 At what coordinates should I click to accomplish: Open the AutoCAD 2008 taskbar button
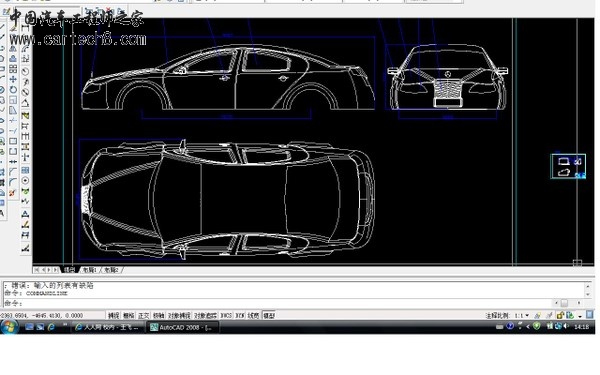(x=182, y=327)
